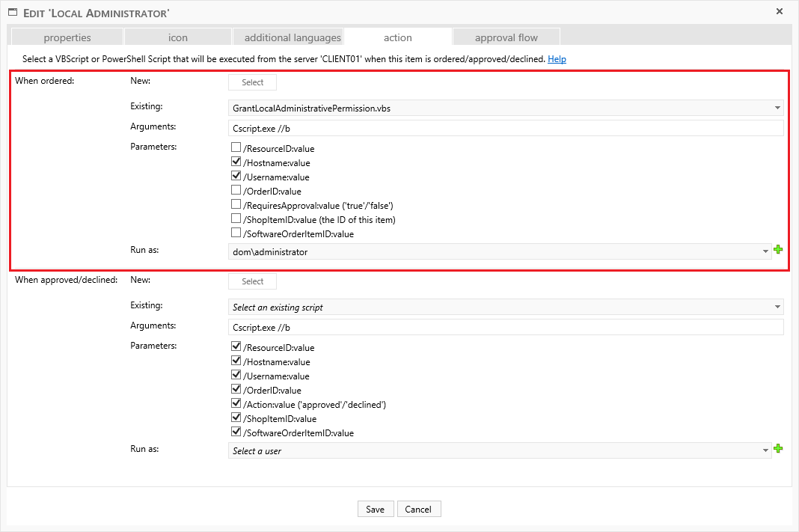Enable /ShopItemID:value (the ID of this item)
This screenshot has width=799, height=532.
point(236,219)
